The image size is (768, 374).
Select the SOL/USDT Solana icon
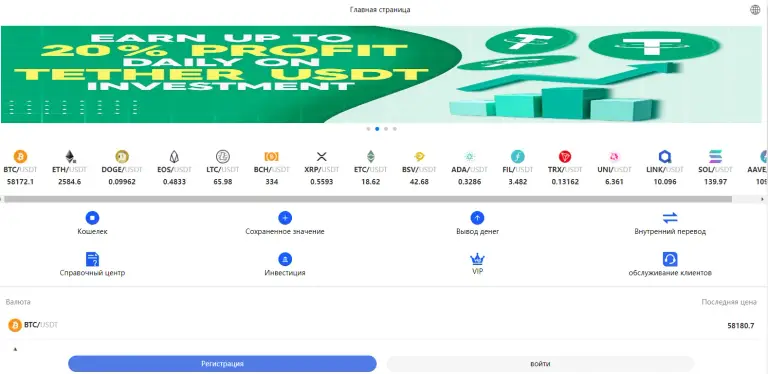(x=716, y=157)
